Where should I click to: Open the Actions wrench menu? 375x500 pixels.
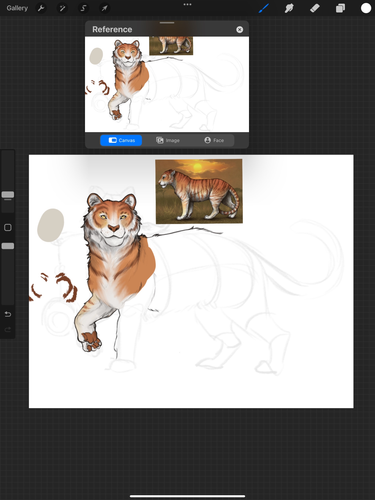[x=41, y=8]
